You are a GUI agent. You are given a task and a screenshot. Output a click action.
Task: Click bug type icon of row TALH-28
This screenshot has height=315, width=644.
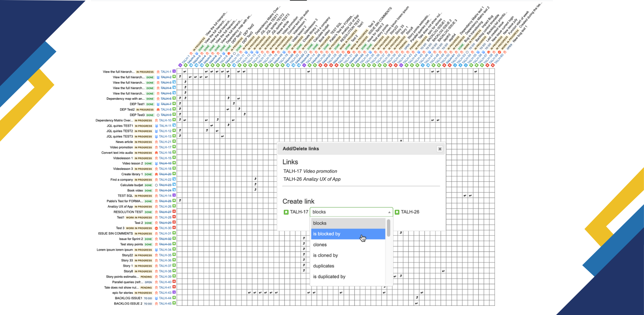coord(174,217)
